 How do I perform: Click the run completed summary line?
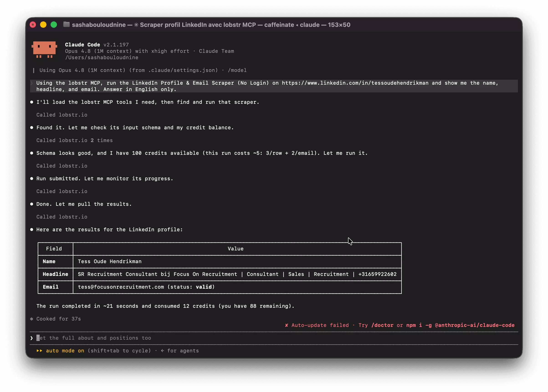click(165, 306)
